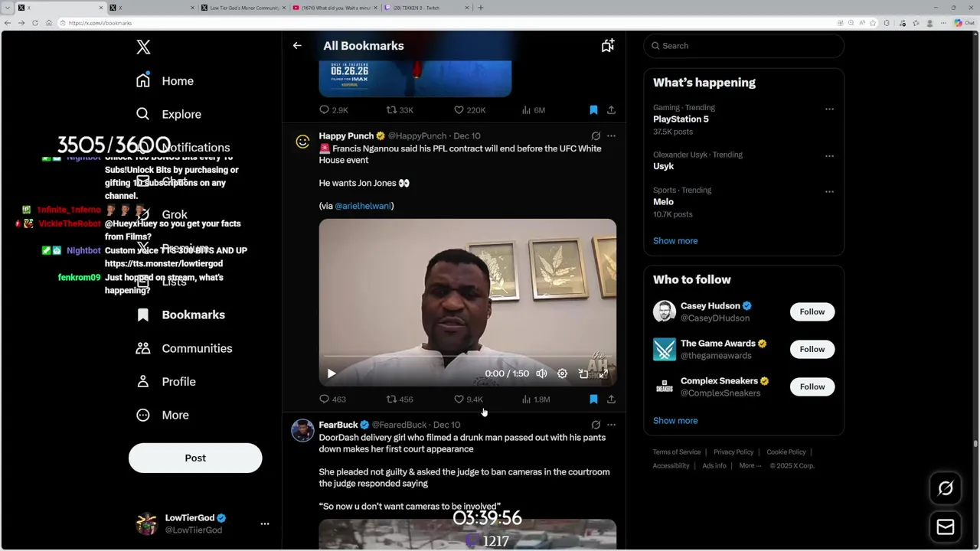This screenshot has width=980, height=551.
Task: Follow Complex Sneakers
Action: [x=812, y=386]
